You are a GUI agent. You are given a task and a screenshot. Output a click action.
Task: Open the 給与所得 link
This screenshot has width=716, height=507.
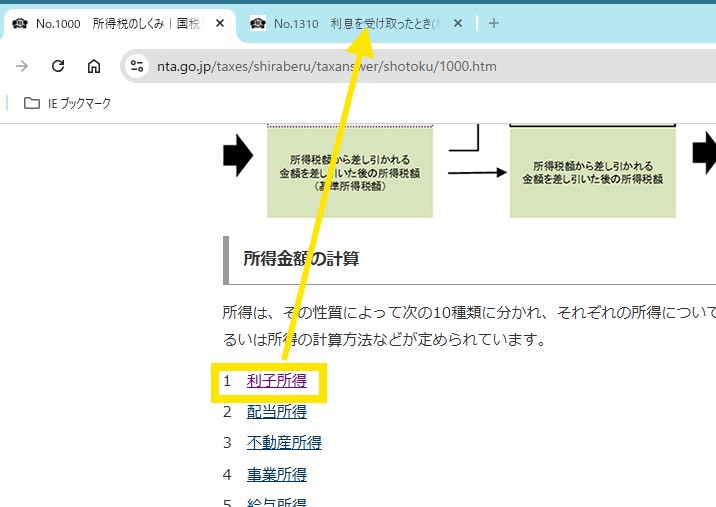277,502
